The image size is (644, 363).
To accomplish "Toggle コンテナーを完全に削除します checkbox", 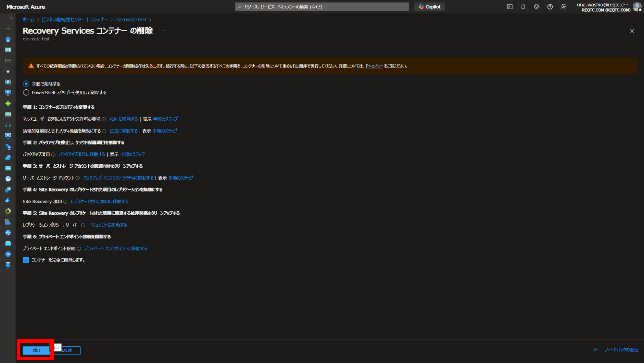I will point(26,260).
